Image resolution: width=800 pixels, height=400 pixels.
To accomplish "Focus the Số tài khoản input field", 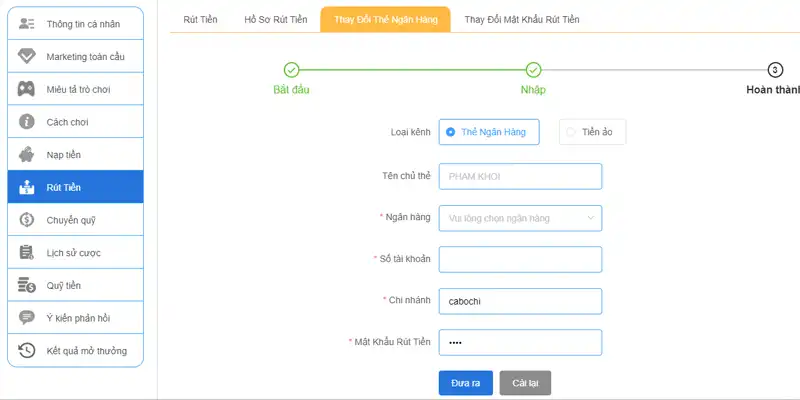I will tap(520, 259).
